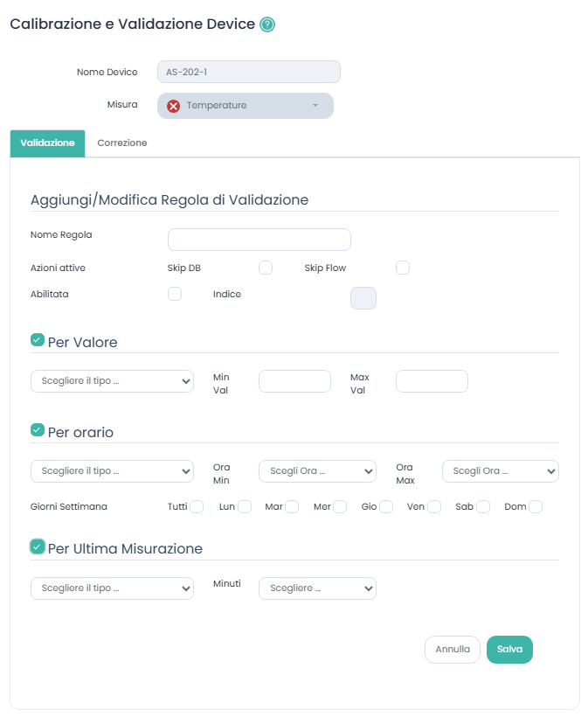This screenshot has height=717, width=588.
Task: Toggle the Per Ultima Misurazione checkbox
Action: click(38, 546)
